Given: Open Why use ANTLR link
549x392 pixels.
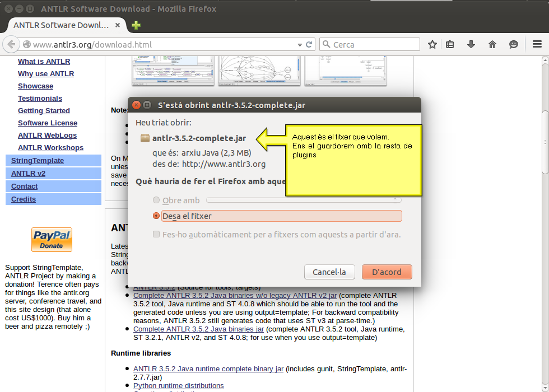Looking at the screenshot, I should tap(46, 73).
